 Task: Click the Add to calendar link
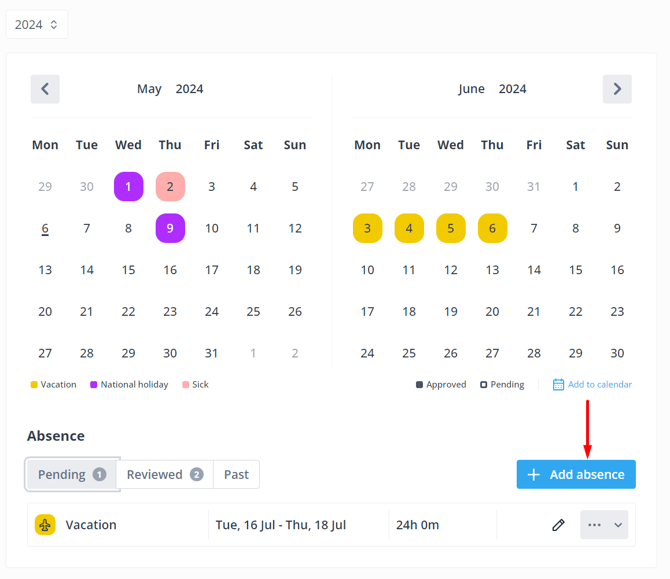coord(600,385)
